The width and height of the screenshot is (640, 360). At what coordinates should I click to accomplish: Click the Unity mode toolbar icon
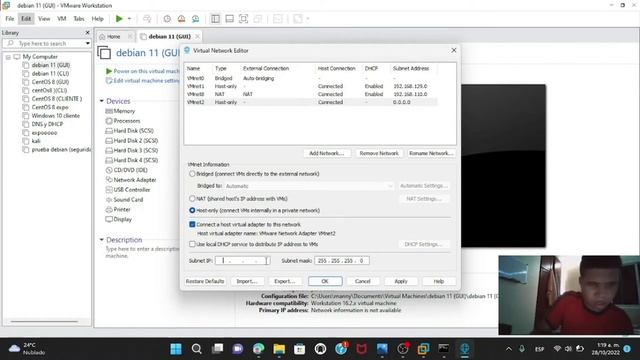[258, 19]
